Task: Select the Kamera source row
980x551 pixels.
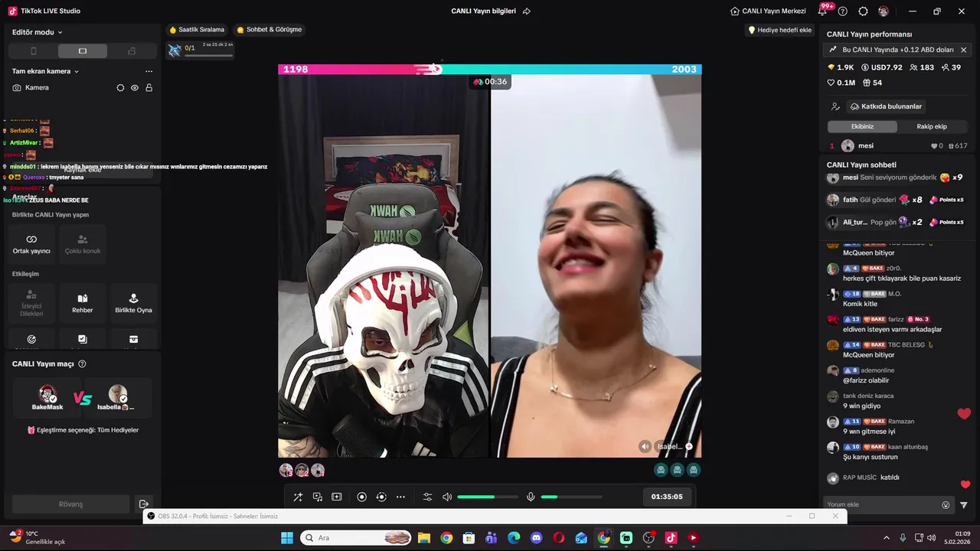Action: click(83, 88)
